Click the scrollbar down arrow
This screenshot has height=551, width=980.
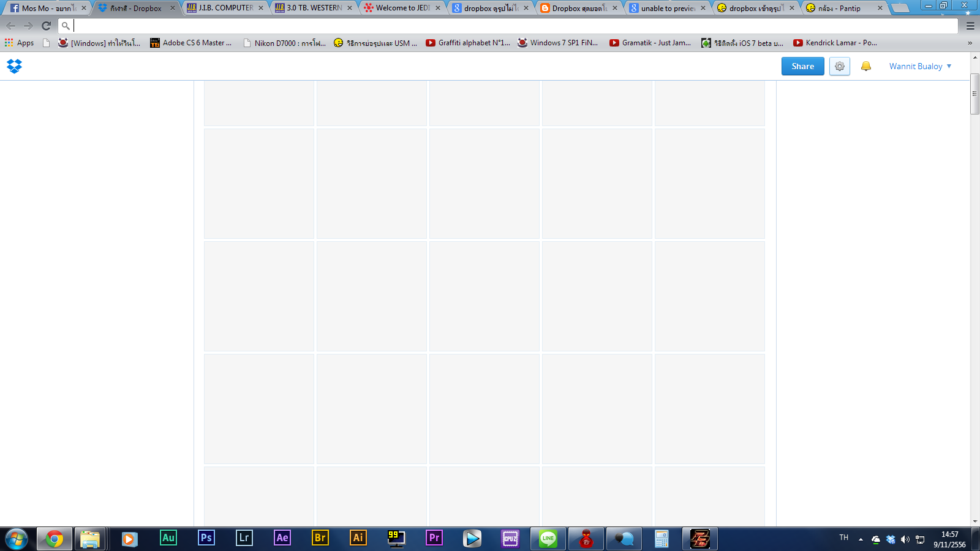(974, 522)
